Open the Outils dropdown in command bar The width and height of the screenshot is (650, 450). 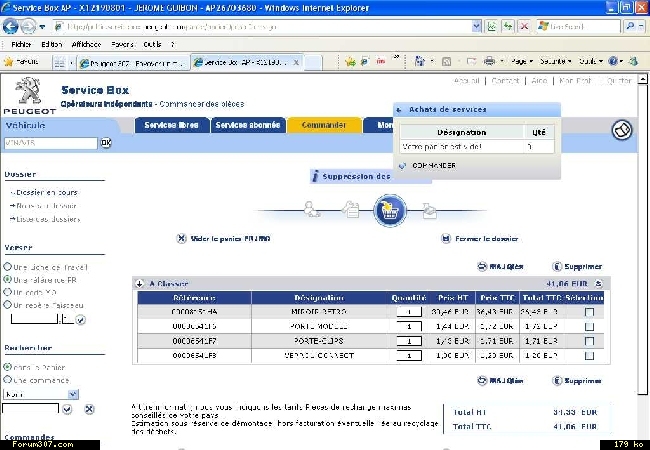pyautogui.click(x=590, y=61)
